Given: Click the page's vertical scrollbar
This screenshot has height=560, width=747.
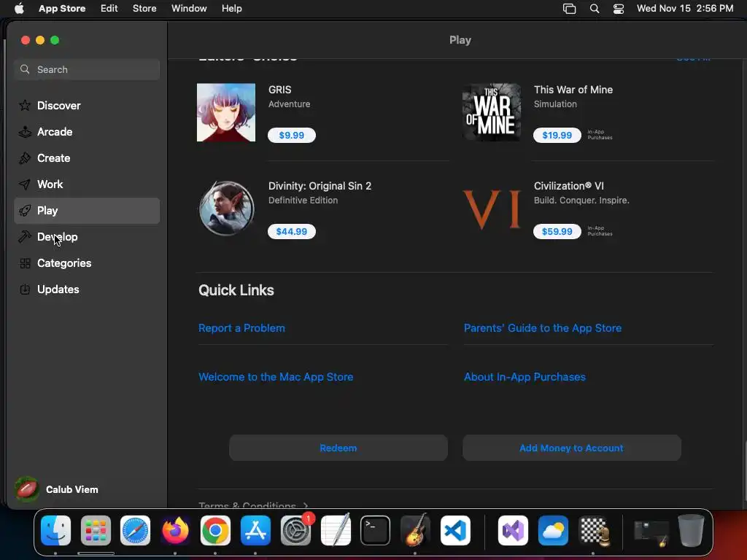Looking at the screenshot, I should (x=745, y=472).
